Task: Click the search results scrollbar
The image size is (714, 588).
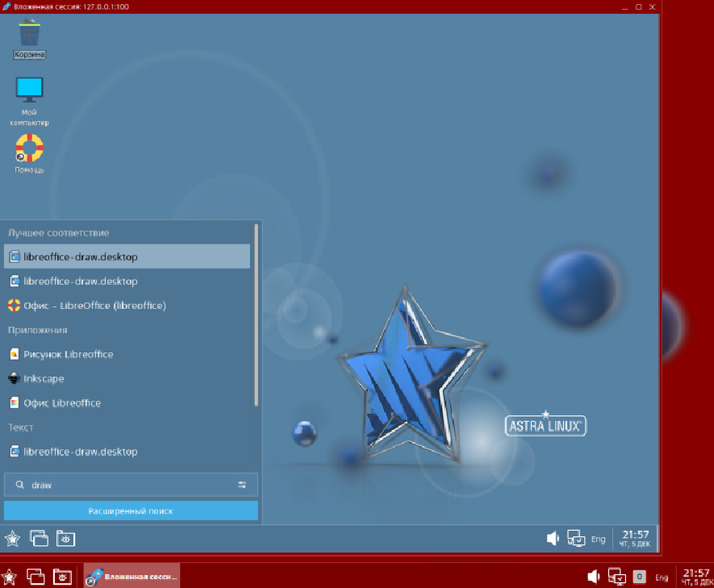Action: pyautogui.click(x=256, y=315)
